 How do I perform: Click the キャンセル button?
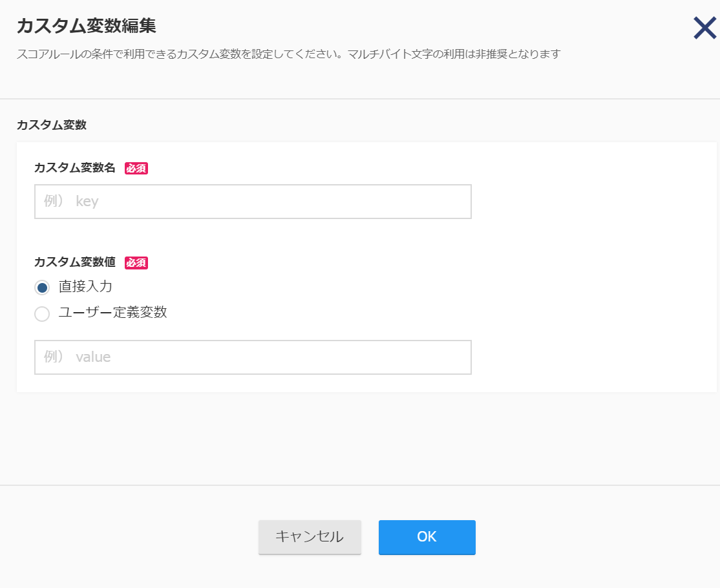pyautogui.click(x=310, y=537)
